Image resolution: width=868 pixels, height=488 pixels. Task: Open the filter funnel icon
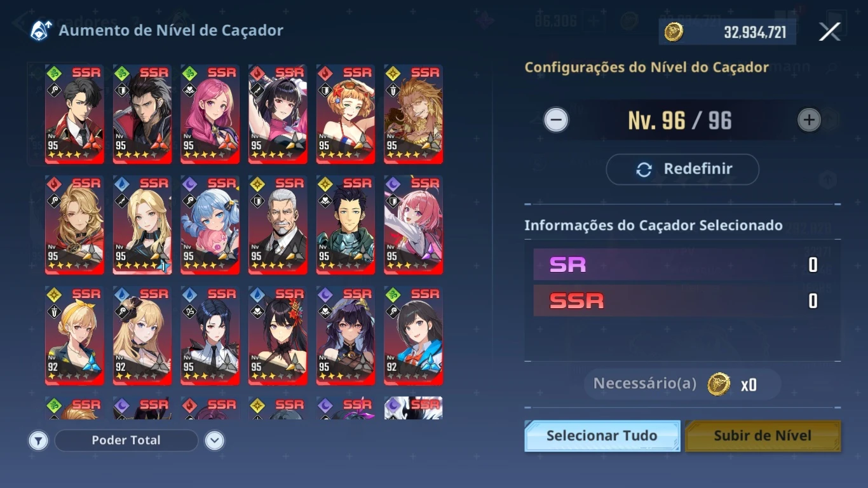(39, 440)
